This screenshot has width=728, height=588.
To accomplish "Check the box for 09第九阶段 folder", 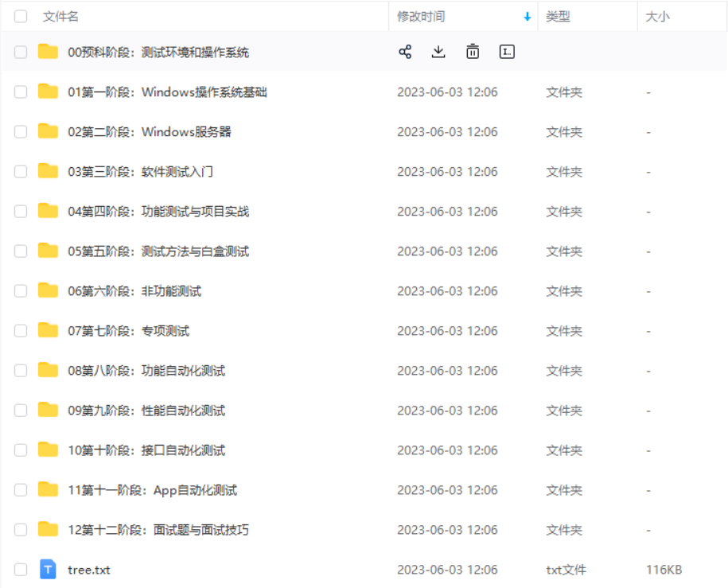I will pyautogui.click(x=21, y=411).
